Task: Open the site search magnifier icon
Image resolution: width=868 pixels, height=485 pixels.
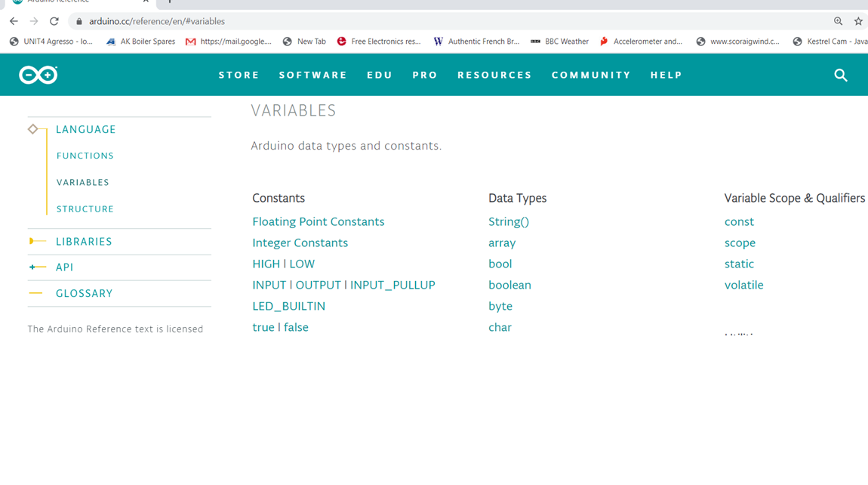Action: click(840, 76)
